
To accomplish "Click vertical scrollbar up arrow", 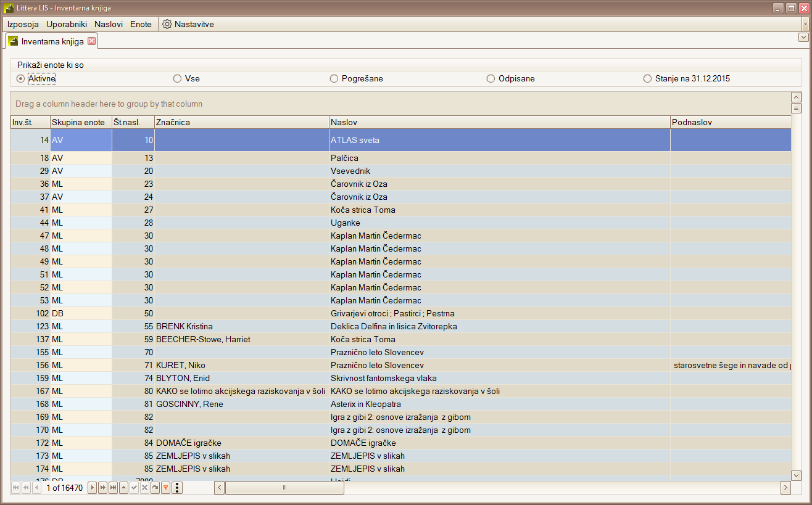I will click(796, 97).
